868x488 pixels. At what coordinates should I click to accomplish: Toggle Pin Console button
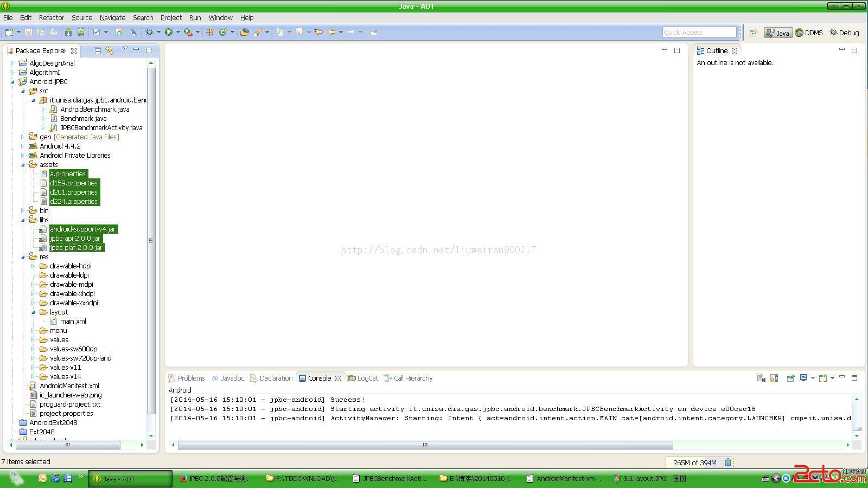coord(790,378)
